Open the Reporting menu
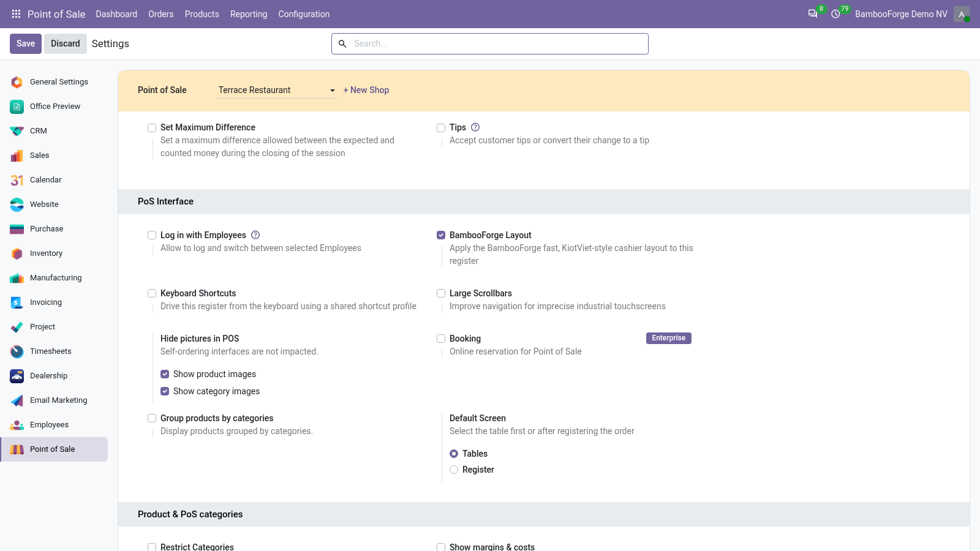Screen dimensions: 980x551 tap(249, 14)
